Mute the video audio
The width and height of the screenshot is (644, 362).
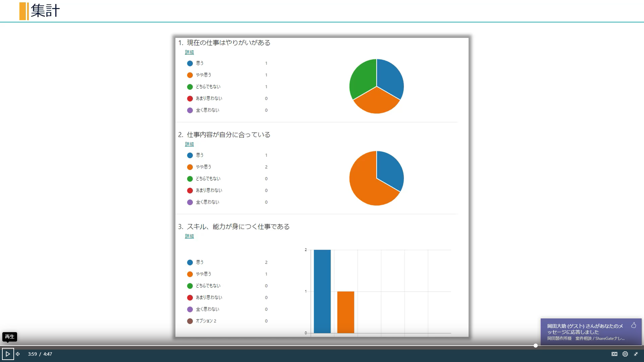point(17,354)
